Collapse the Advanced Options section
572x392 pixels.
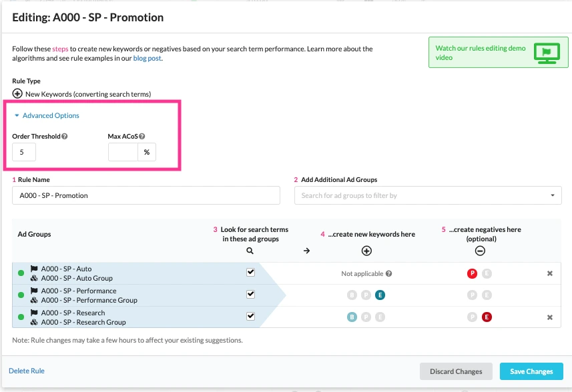[x=47, y=116]
